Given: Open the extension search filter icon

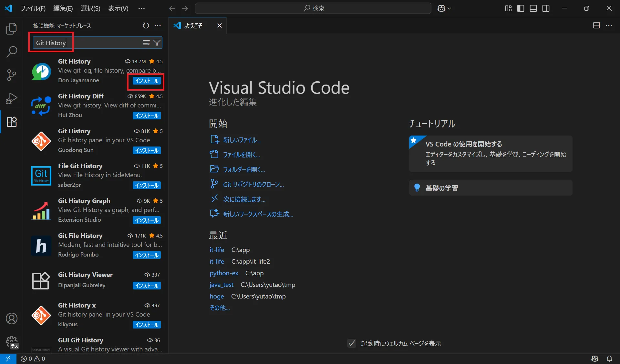Looking at the screenshot, I should [157, 43].
